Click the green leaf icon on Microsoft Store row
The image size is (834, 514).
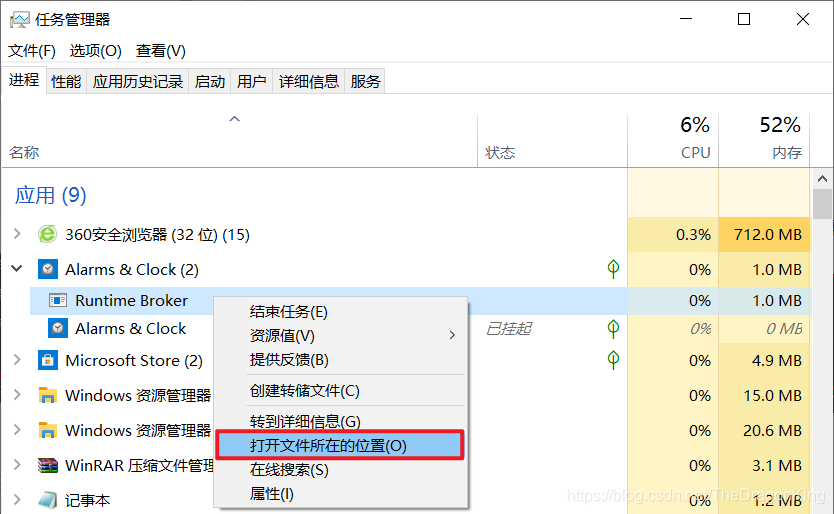coord(613,360)
